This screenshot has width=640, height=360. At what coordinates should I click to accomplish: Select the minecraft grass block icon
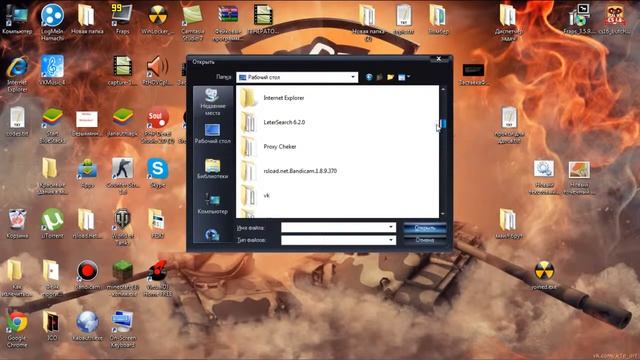(x=122, y=278)
